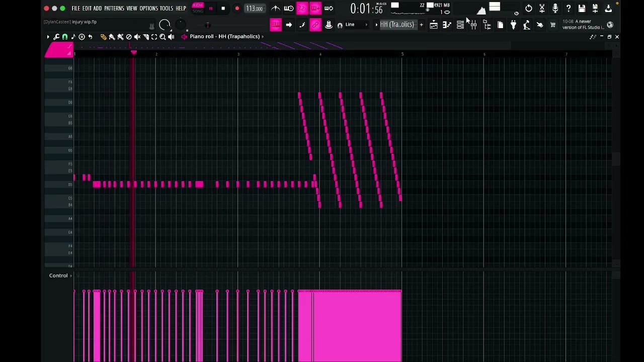Save the project with floppy icon

(x=582, y=9)
